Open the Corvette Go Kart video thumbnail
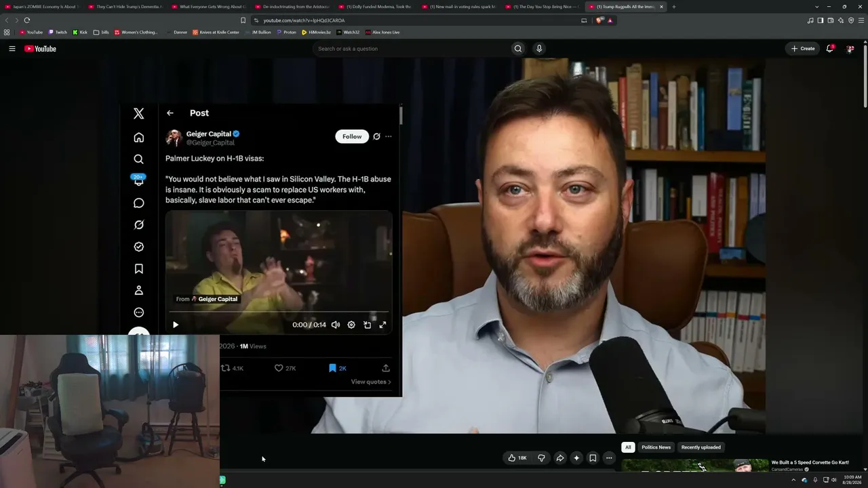 tap(695, 466)
